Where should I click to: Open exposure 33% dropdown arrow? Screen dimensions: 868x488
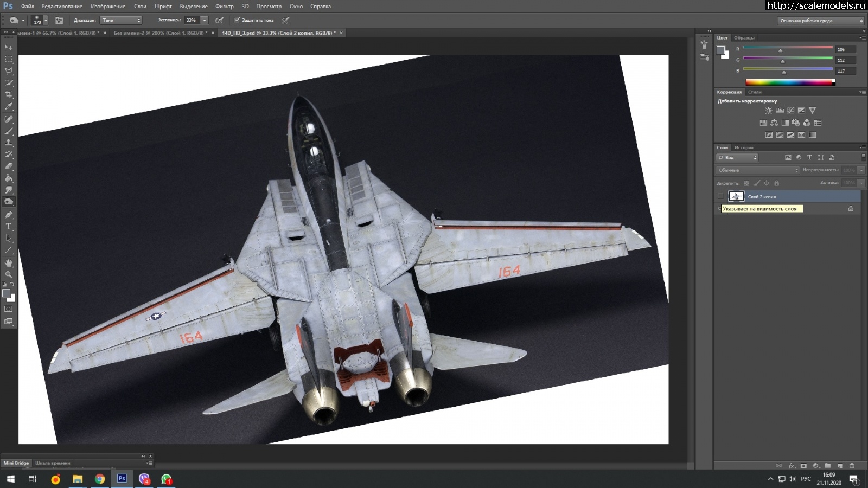(205, 20)
